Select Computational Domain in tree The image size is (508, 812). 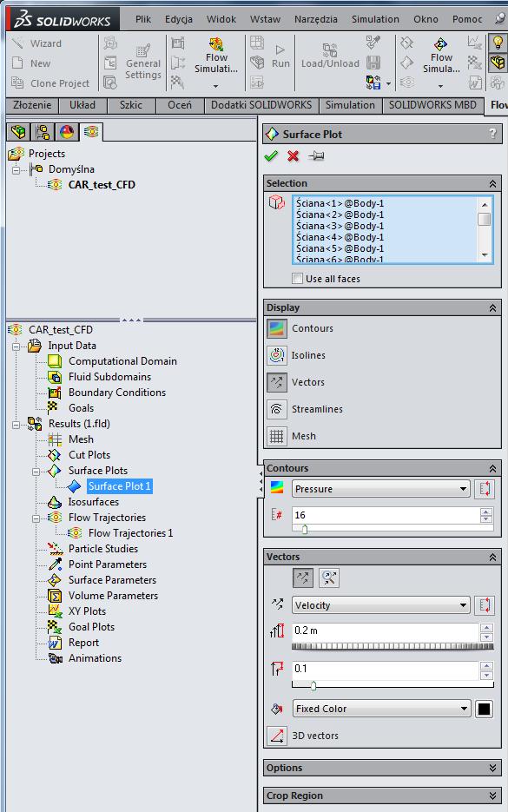(x=122, y=361)
